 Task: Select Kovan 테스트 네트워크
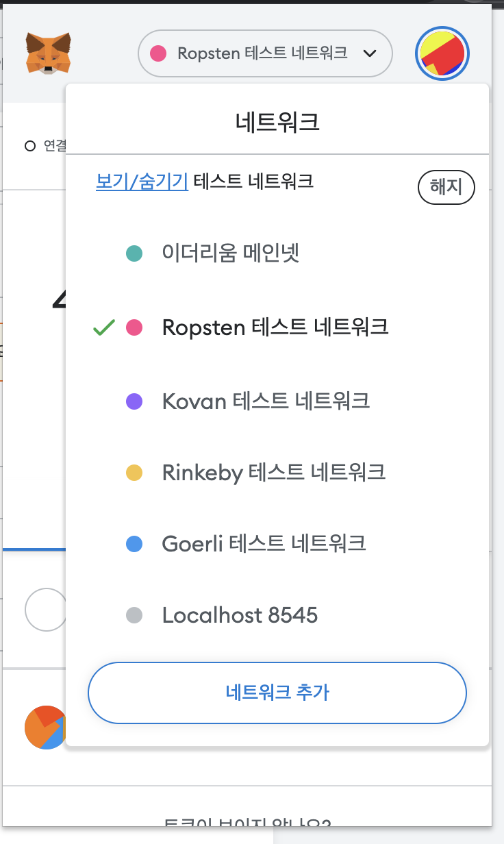pos(266,401)
